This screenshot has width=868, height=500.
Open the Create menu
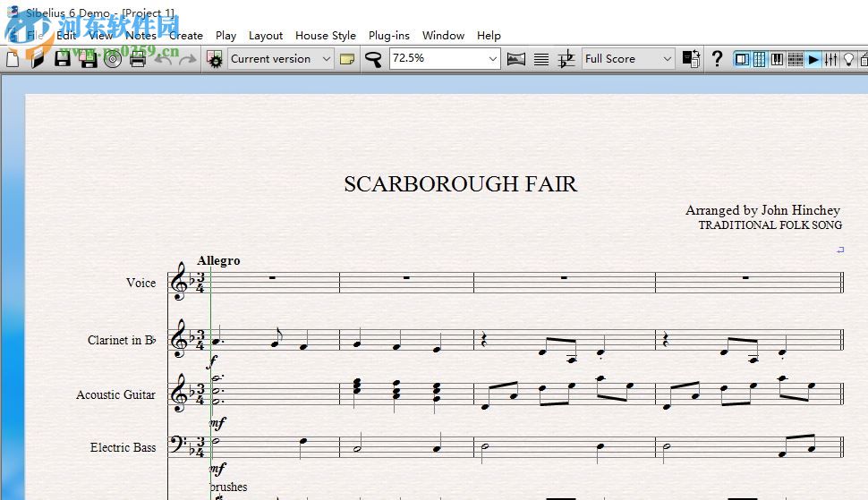pyautogui.click(x=186, y=36)
